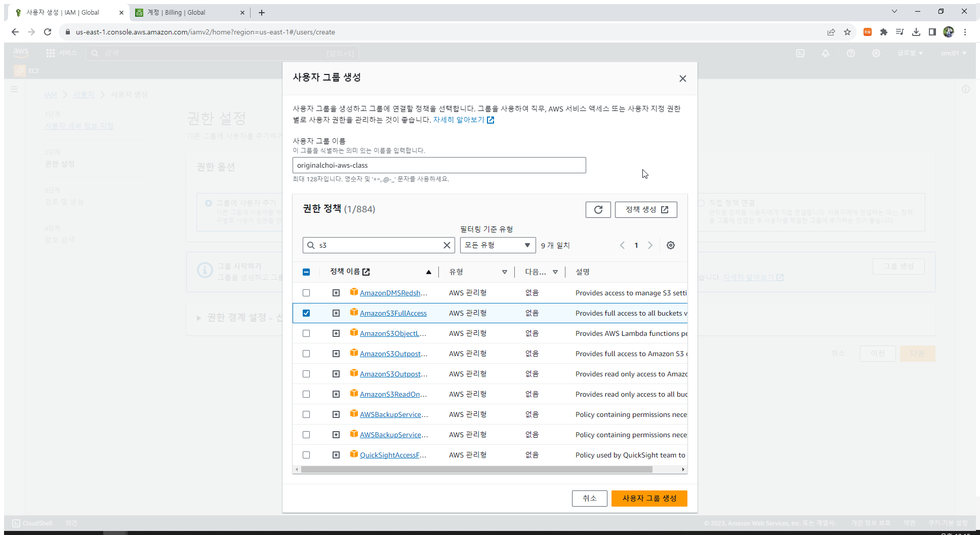Expand the AmazonDMSRedsh policy row
The height and width of the screenshot is (535, 980).
tap(336, 293)
